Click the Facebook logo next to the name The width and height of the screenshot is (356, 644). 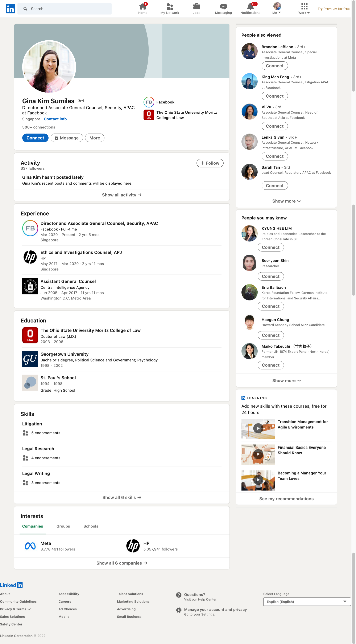point(149,102)
